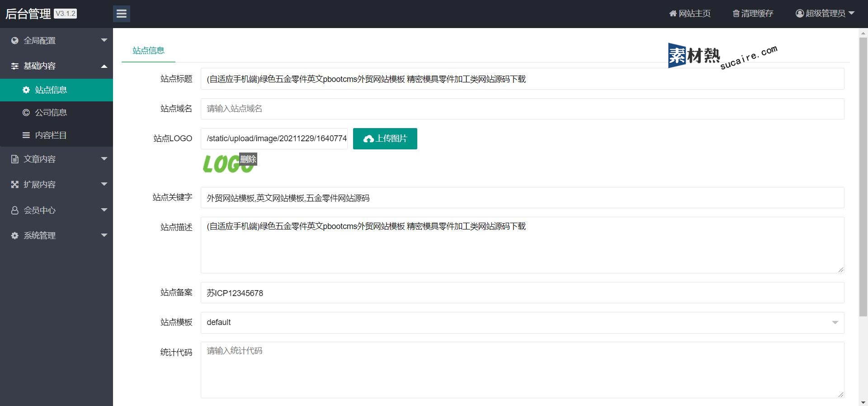Click the document icon for 文章内容

click(15, 159)
